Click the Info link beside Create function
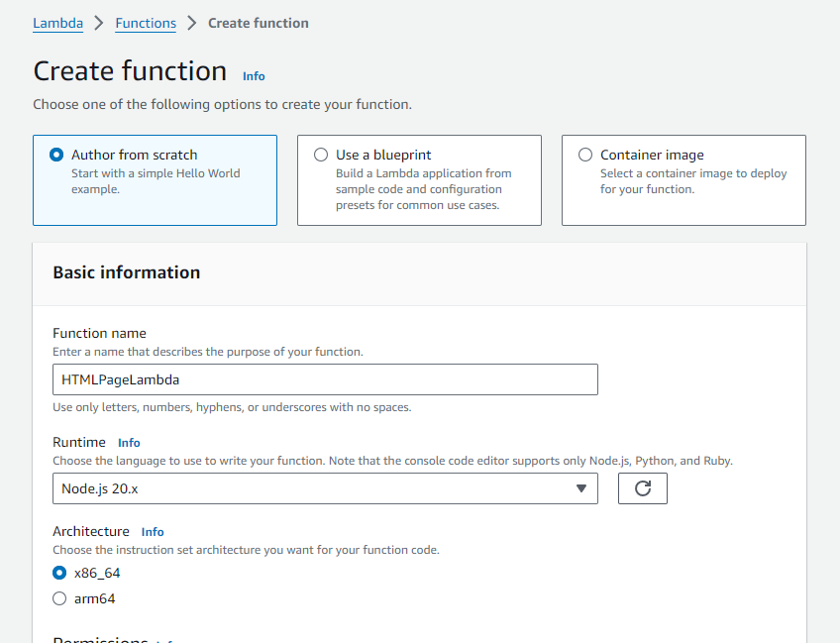 point(254,76)
